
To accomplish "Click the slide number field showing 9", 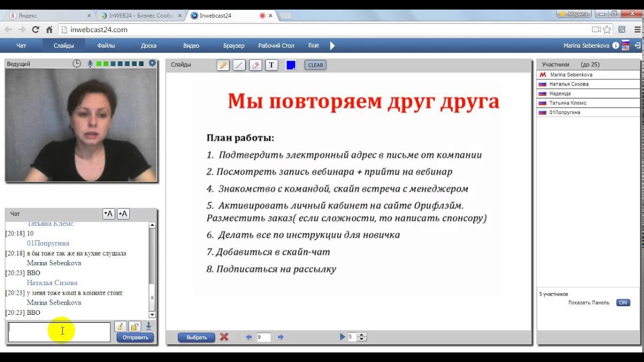I will [264, 337].
